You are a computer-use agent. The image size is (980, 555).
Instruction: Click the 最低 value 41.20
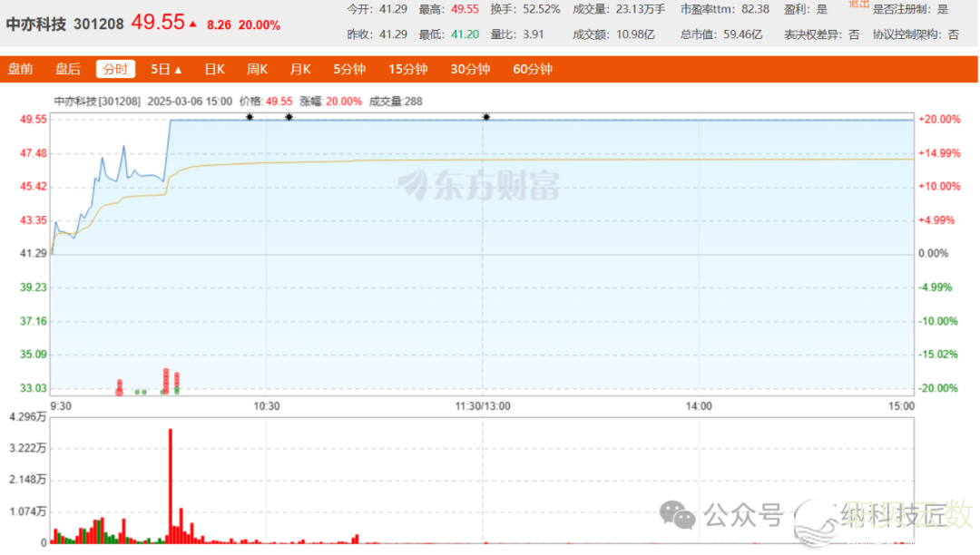(x=465, y=34)
